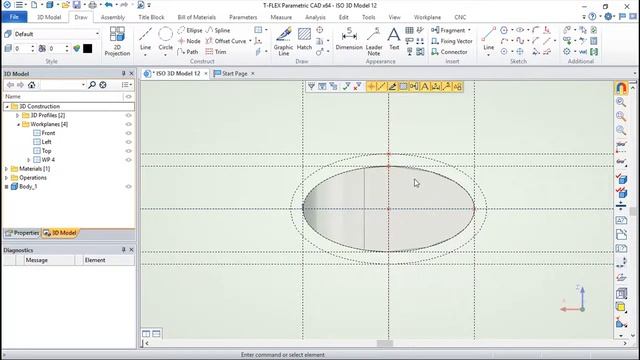The width and height of the screenshot is (640, 360).
Task: Pin the Diagnostics panel
Action: tap(123, 249)
